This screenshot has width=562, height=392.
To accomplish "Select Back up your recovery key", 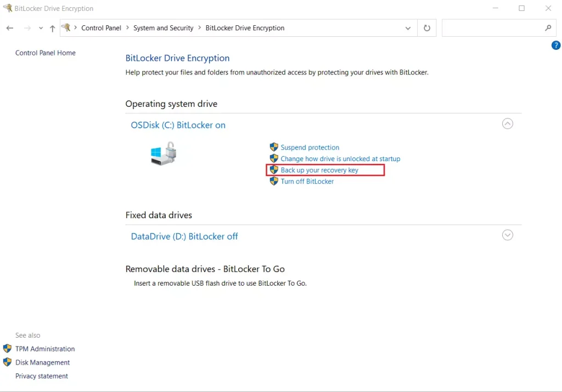I will click(319, 170).
